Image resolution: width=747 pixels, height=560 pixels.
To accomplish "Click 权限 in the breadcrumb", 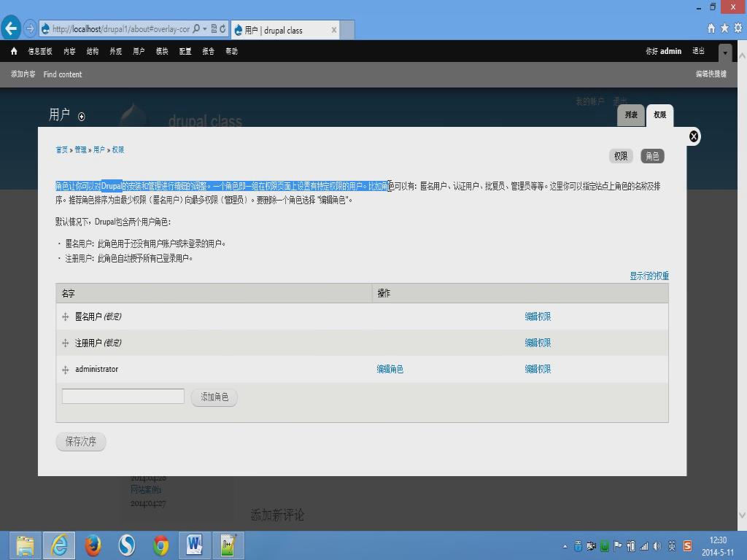I will (x=117, y=149).
